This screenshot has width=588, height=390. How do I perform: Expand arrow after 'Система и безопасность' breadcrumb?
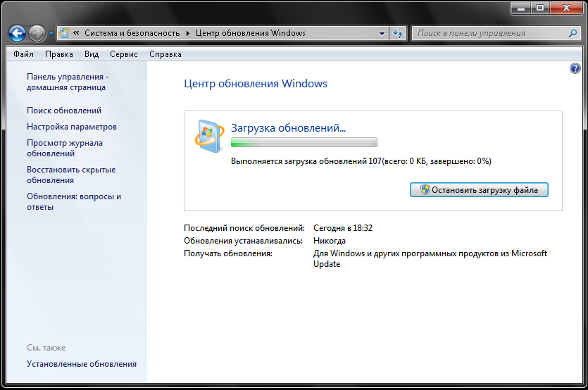[188, 33]
